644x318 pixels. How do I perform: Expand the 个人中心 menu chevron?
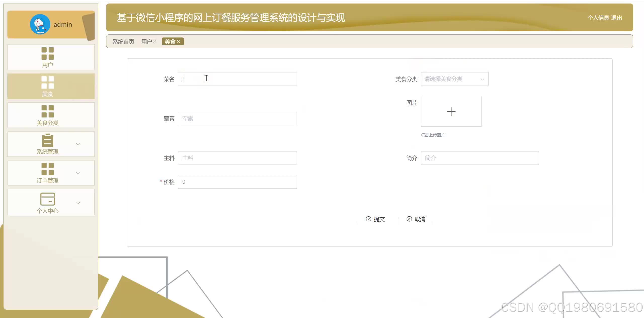click(78, 203)
